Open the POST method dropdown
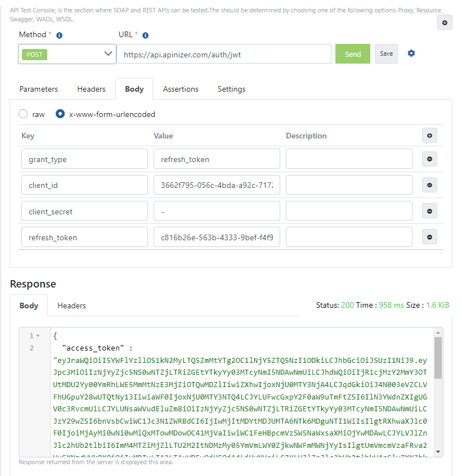Screen dimensions: 462x476 click(x=67, y=54)
